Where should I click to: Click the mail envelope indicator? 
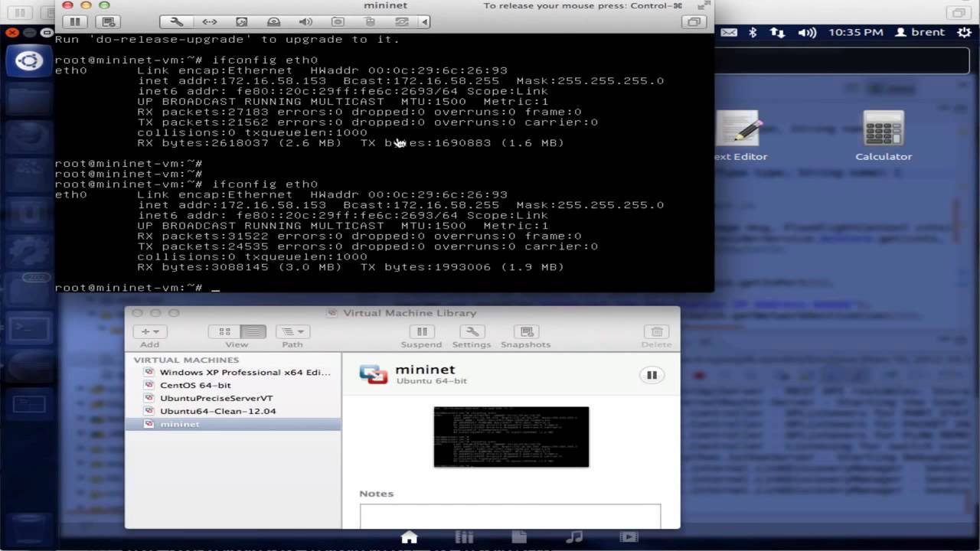[x=729, y=32]
